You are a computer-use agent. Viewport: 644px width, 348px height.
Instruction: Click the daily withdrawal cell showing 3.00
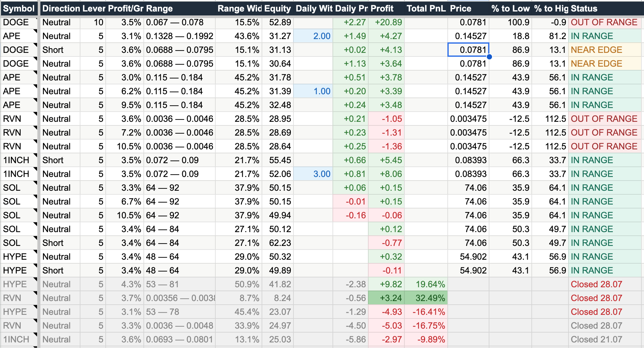click(313, 174)
